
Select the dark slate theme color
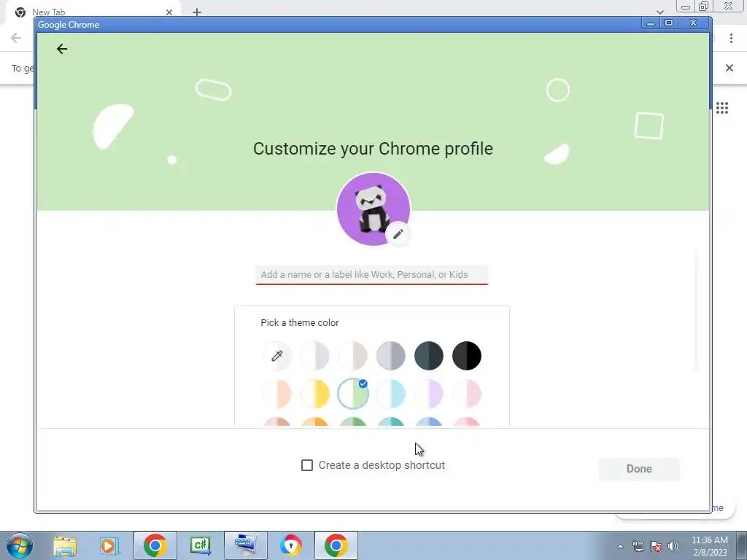coord(429,356)
